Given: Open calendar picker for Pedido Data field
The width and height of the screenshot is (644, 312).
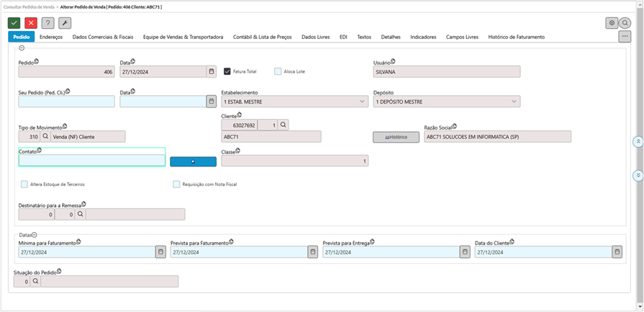Looking at the screenshot, I should point(211,71).
